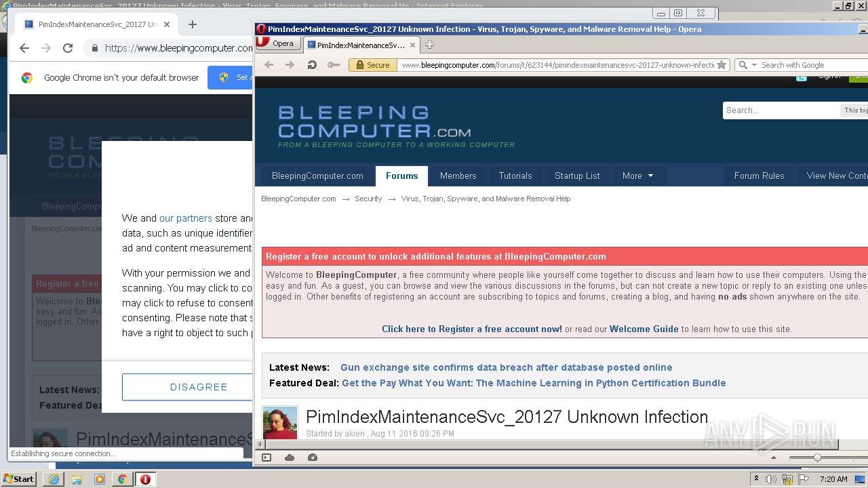This screenshot has height=488, width=868.
Task: Open File Explorer from taskbar
Action: tap(77, 479)
